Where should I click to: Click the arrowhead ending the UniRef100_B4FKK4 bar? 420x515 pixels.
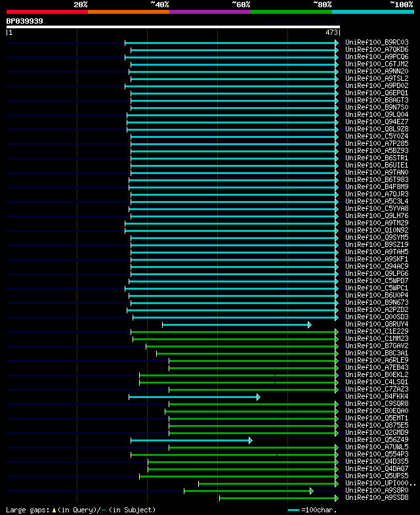[x=259, y=397]
